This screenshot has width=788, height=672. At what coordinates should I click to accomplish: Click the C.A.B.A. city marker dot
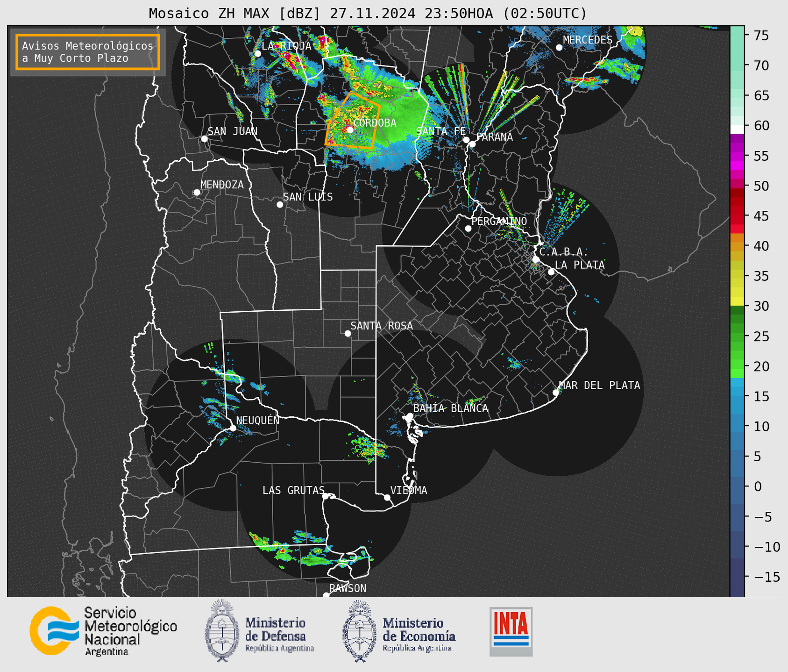pyautogui.click(x=536, y=259)
